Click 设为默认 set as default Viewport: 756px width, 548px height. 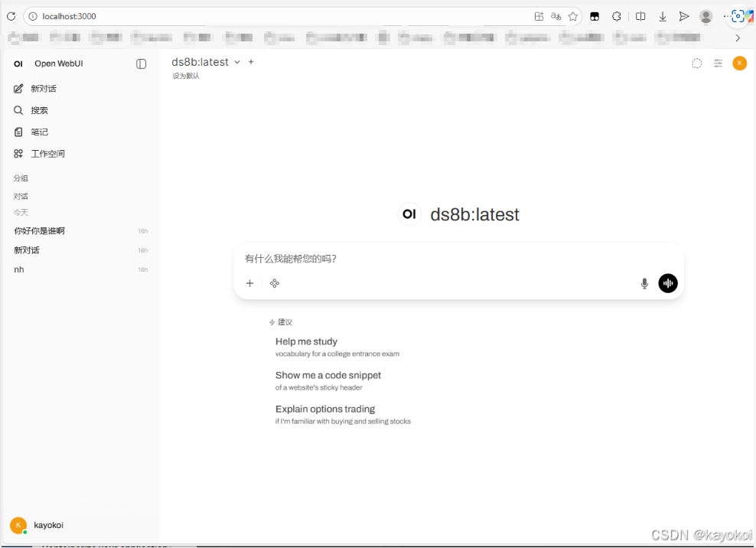(x=186, y=76)
